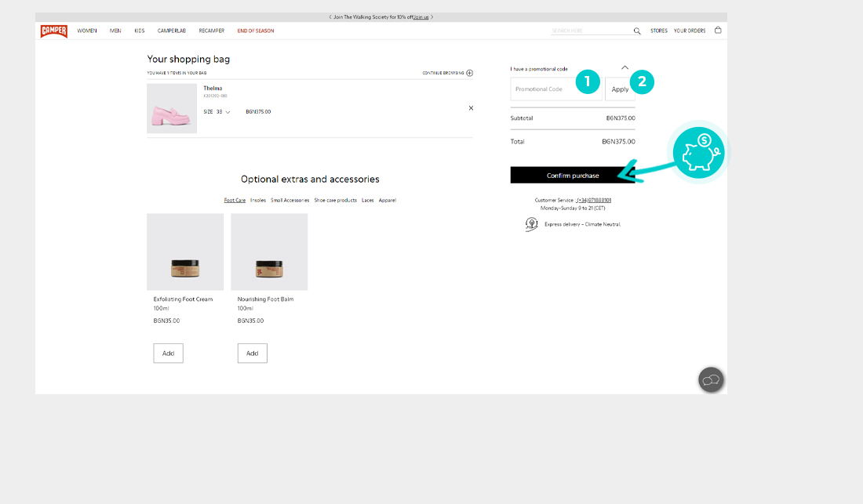The width and height of the screenshot is (863, 504).
Task: Select the Laces tab
Action: point(368,200)
